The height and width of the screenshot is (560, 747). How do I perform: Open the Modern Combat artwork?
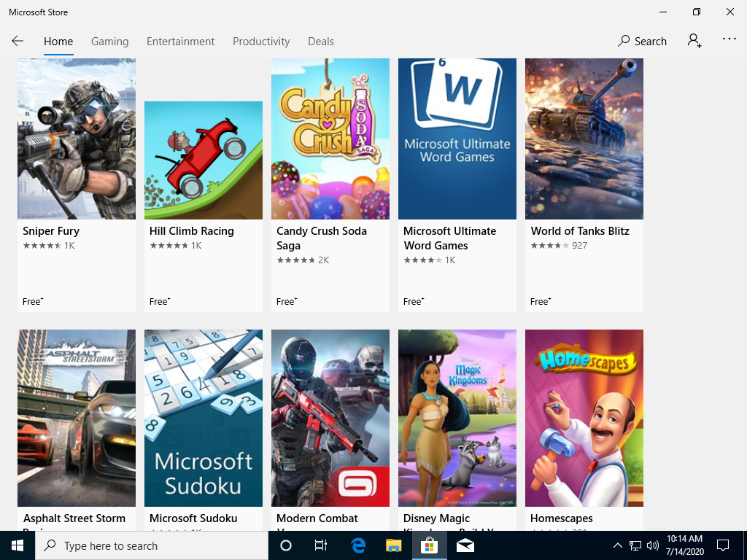point(330,418)
